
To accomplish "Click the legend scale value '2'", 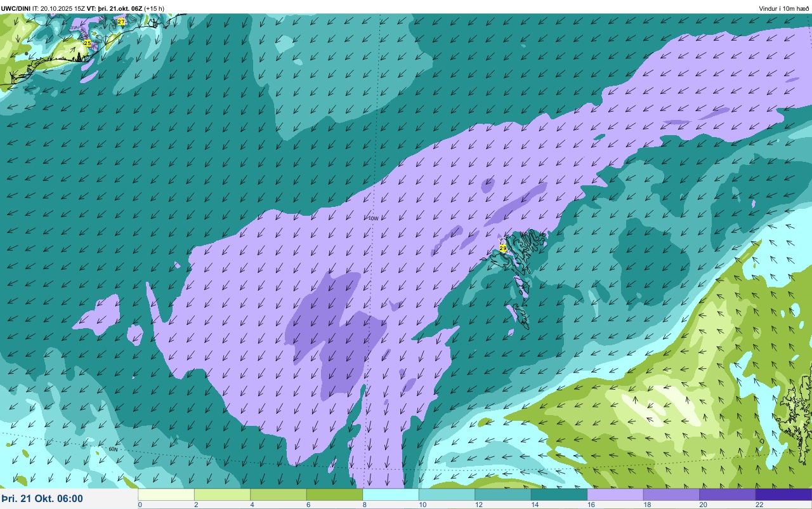I will [x=195, y=505].
